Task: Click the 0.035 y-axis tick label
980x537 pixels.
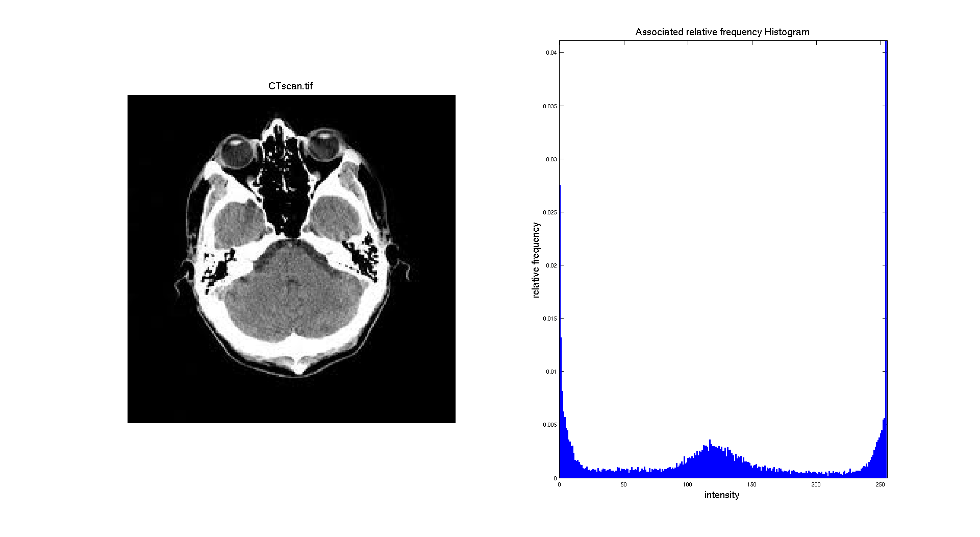Action: pos(550,106)
